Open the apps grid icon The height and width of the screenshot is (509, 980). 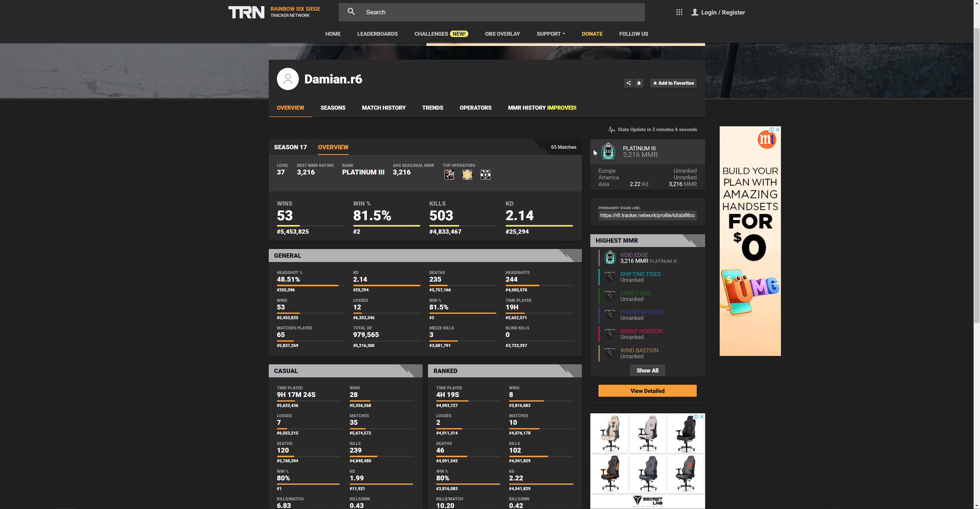[x=679, y=12]
